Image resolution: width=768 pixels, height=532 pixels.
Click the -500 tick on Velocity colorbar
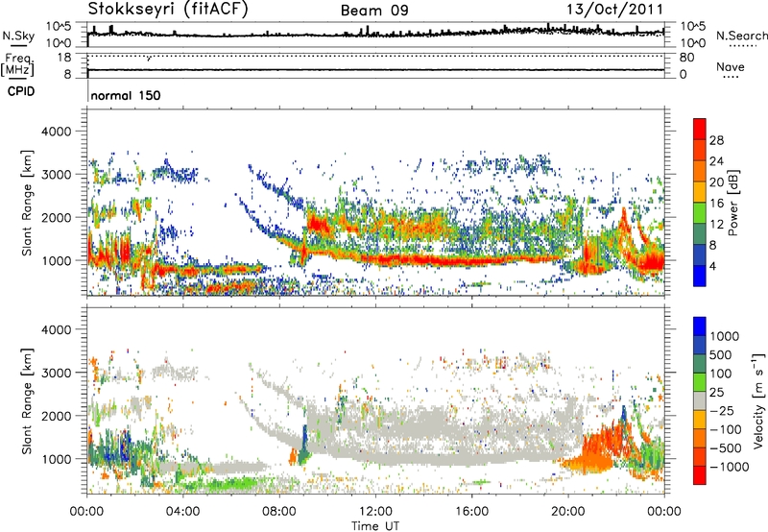coord(726,447)
